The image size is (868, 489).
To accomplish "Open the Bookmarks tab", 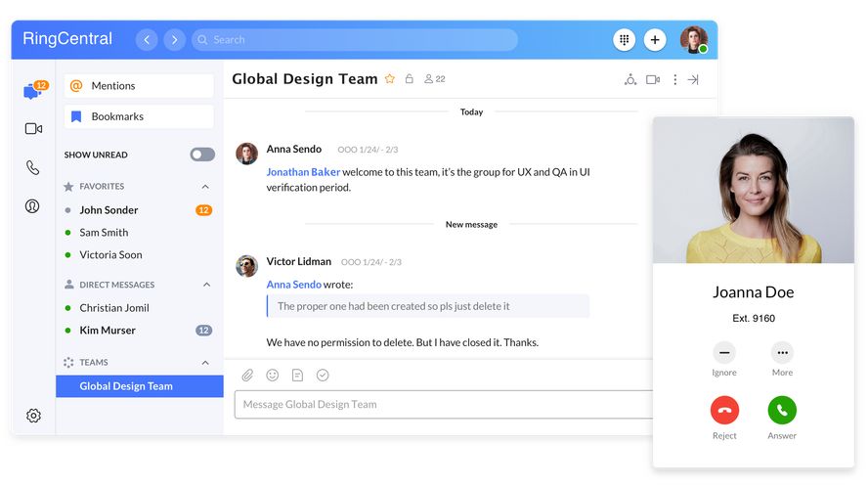I will 139,116.
